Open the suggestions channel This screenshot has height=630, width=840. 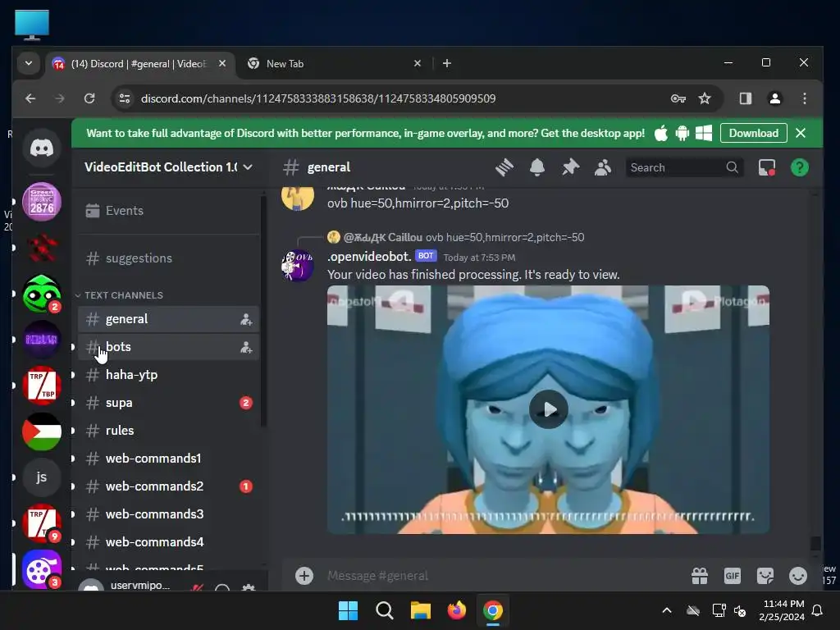168,258
